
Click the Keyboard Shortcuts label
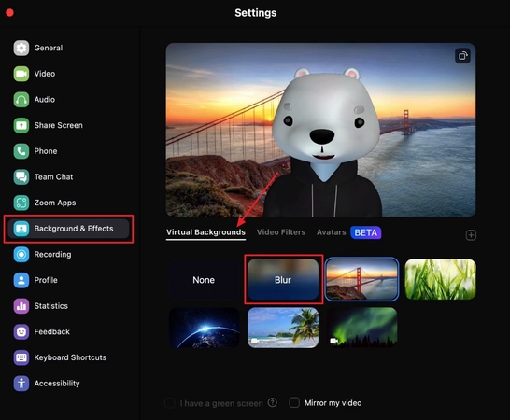[70, 357]
